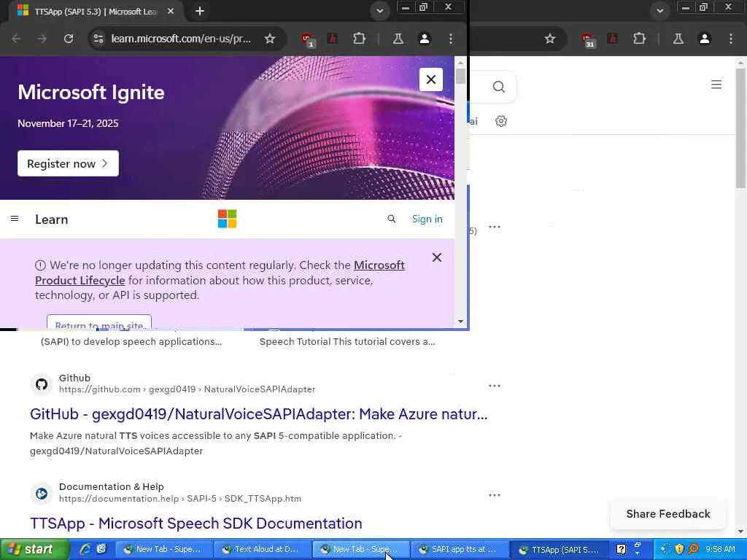Open hamburger menu in back window
Image resolution: width=747 pixels, height=560 pixels.
click(x=716, y=85)
